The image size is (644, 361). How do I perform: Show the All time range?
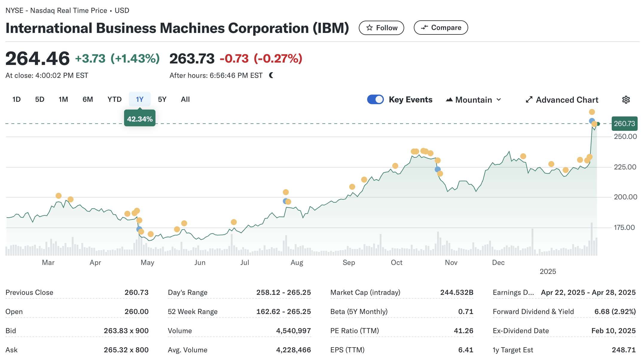pos(185,99)
